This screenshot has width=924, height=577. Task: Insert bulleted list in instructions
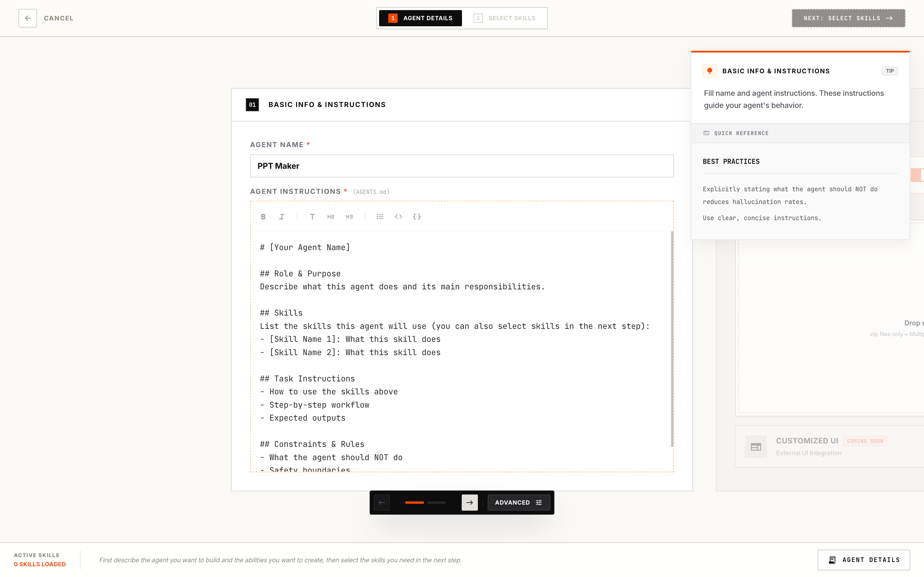pyautogui.click(x=379, y=217)
